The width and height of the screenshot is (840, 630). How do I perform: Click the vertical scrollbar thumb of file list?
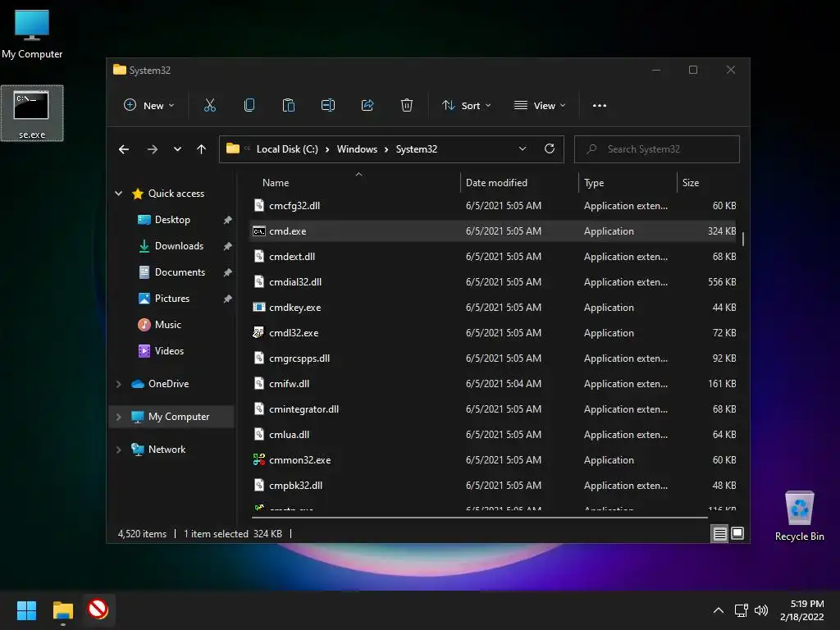coord(742,239)
